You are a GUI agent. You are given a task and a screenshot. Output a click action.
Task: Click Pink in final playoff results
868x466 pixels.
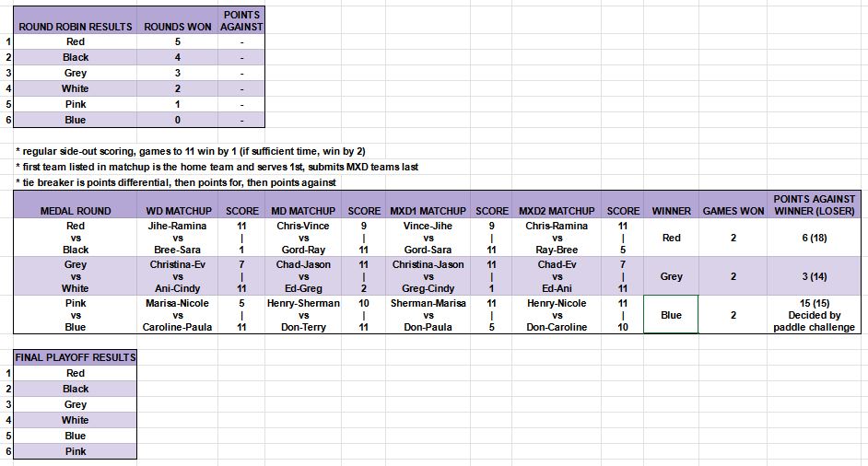pyautogui.click(x=76, y=451)
